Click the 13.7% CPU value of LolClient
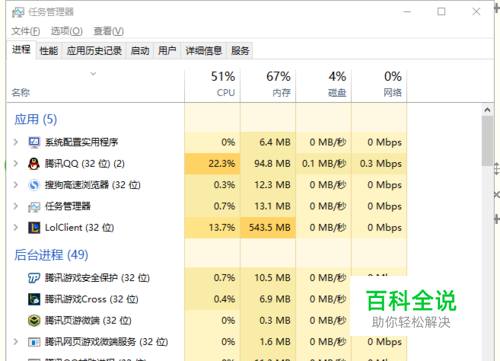Viewport: 500px width, 361px height. 212,228
